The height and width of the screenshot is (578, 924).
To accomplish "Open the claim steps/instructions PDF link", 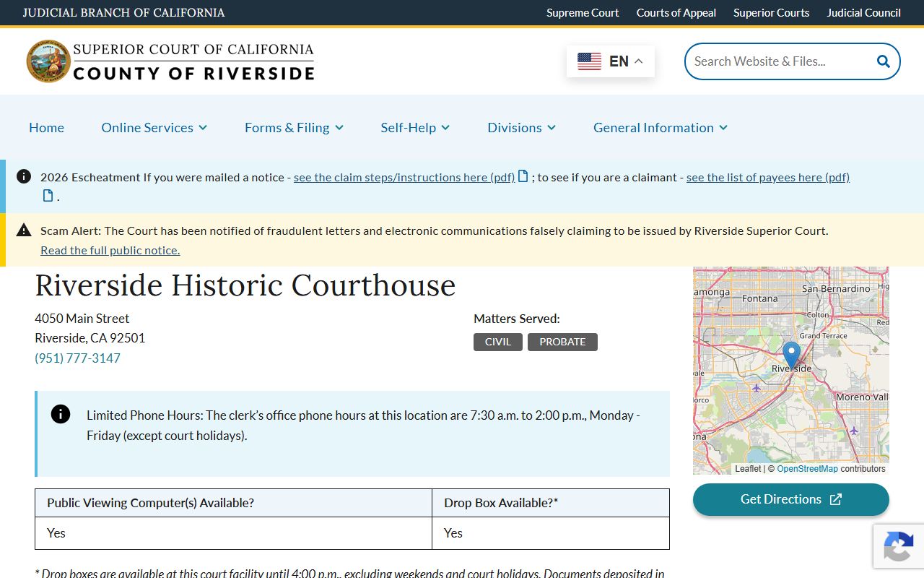I will pos(404,177).
